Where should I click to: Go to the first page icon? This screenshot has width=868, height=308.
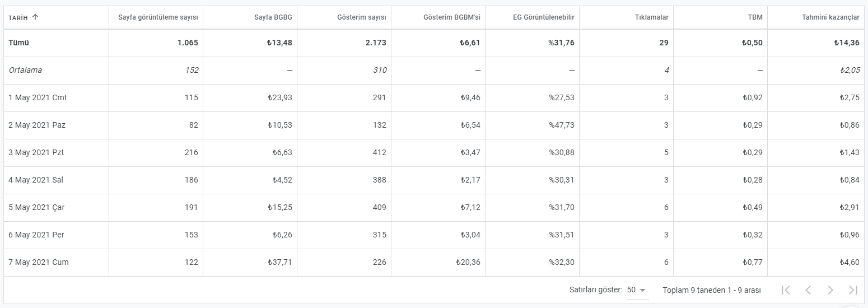pyautogui.click(x=786, y=290)
